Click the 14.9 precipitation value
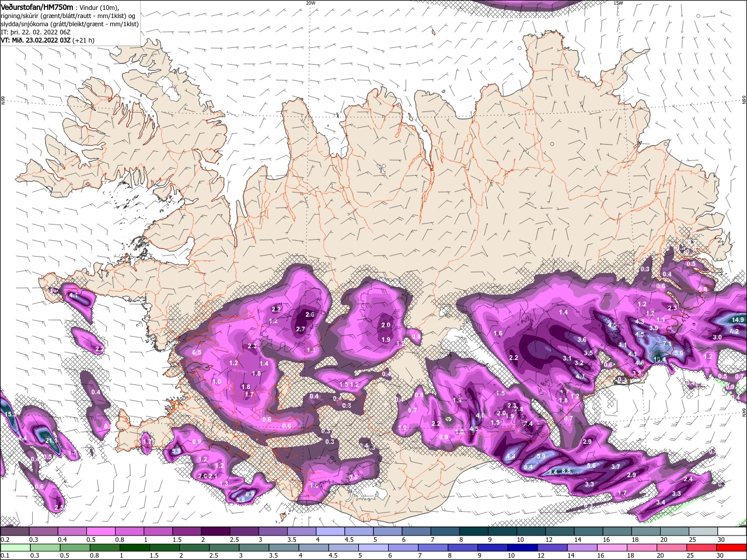747x560 pixels. click(738, 320)
